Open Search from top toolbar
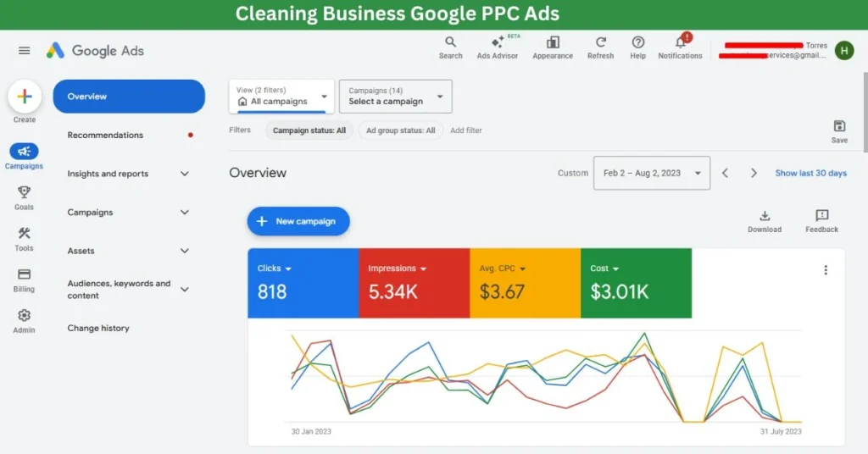Viewport: 868px width, 454px height. pos(451,47)
